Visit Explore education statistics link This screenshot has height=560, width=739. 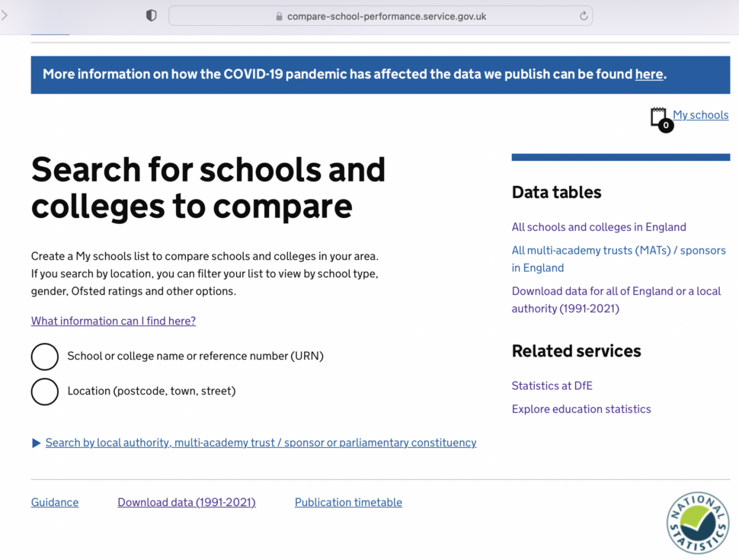tap(581, 408)
